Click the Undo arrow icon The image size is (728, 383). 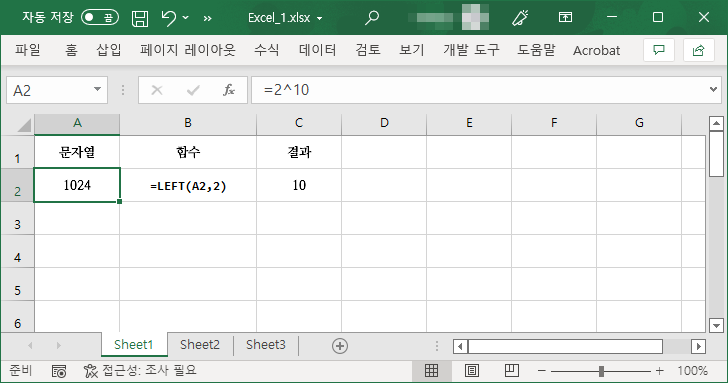(169, 18)
